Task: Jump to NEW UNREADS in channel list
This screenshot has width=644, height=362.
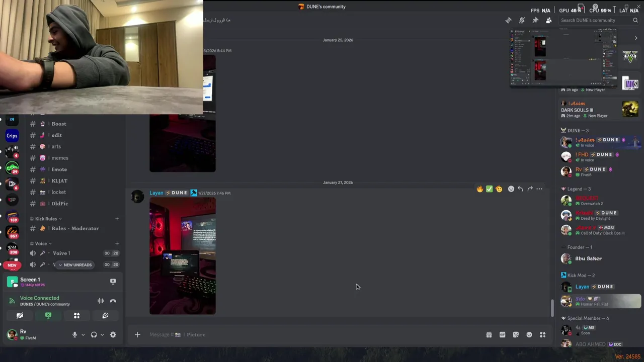Action: point(74,265)
